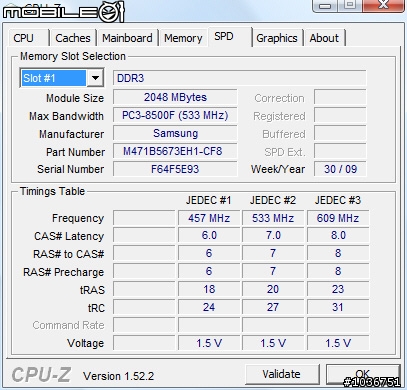Click the JEDEC #2 voltage 1.5 V

pos(273,343)
